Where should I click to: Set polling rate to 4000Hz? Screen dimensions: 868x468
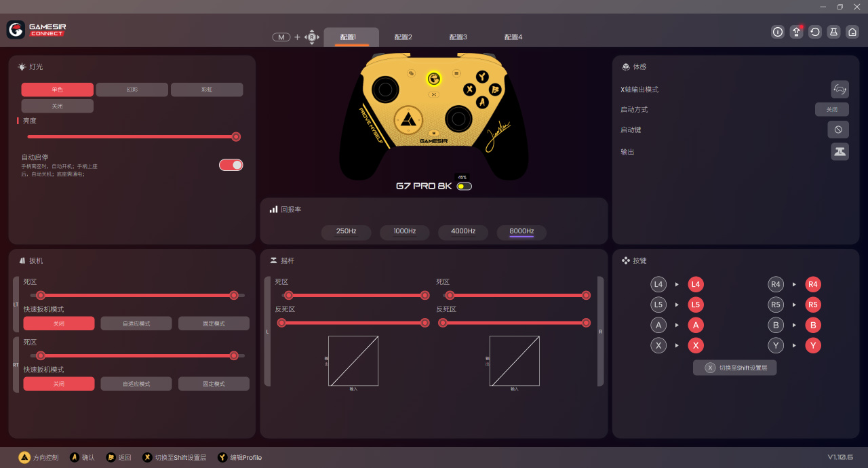(463, 231)
